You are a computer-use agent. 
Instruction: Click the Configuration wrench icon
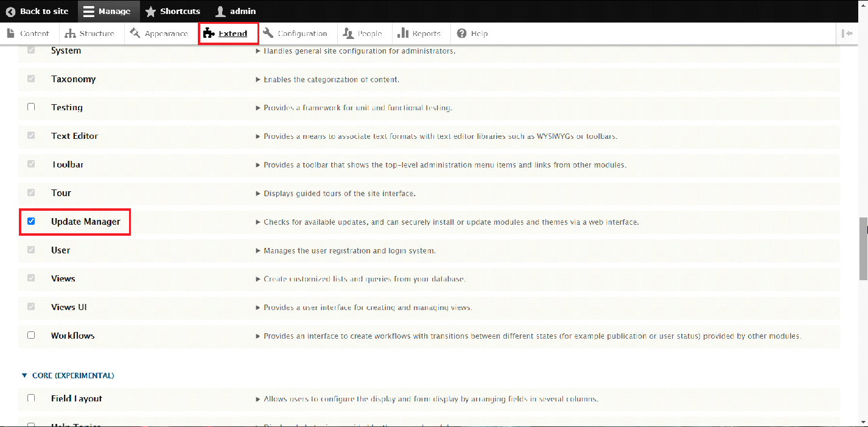coord(268,34)
